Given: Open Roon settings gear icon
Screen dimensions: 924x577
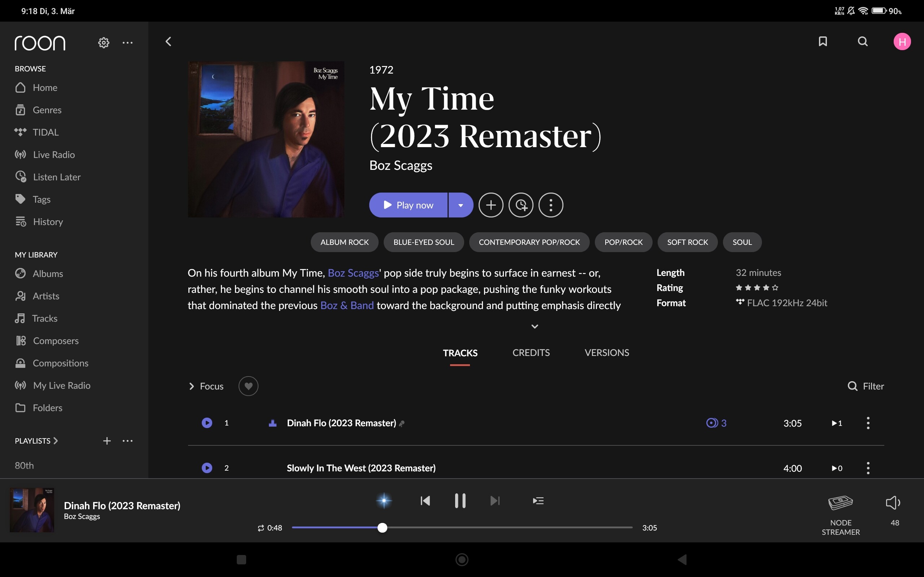Looking at the screenshot, I should point(104,42).
